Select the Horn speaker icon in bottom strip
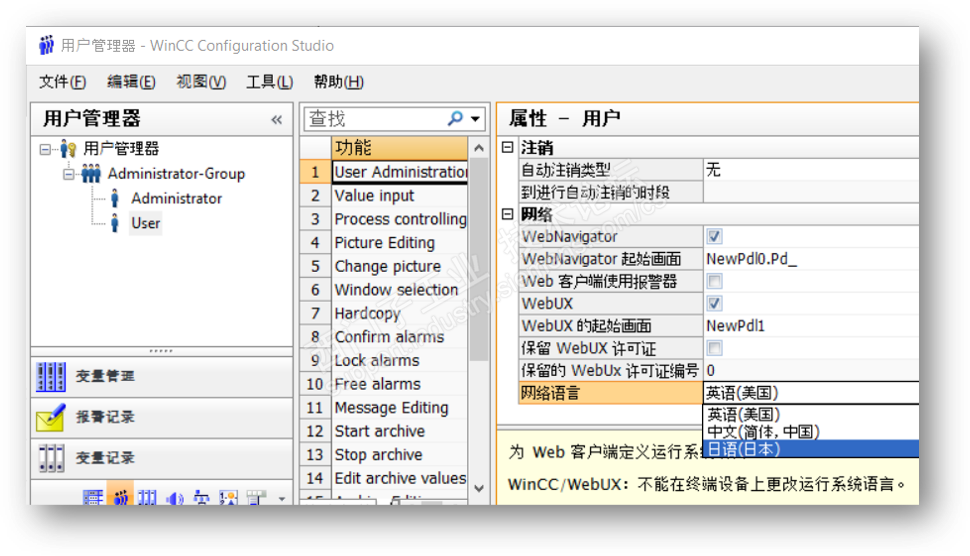This screenshot has height=556, width=970. [x=175, y=498]
